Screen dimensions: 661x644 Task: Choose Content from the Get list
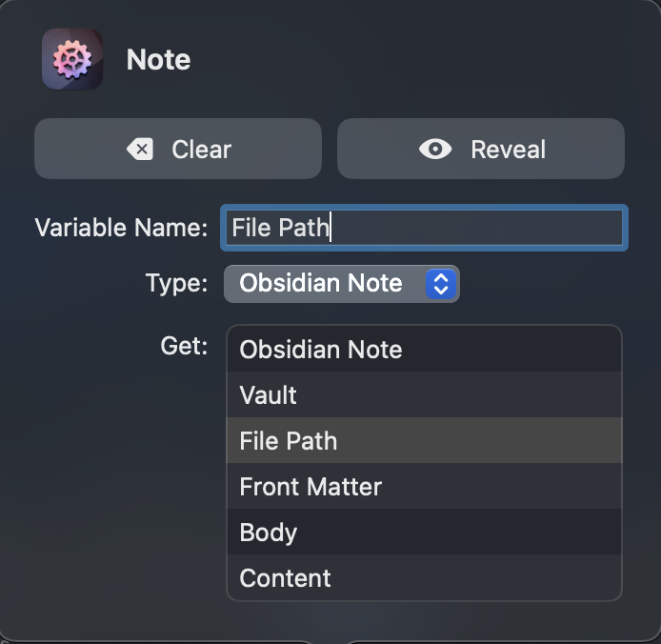pyautogui.click(x=285, y=578)
